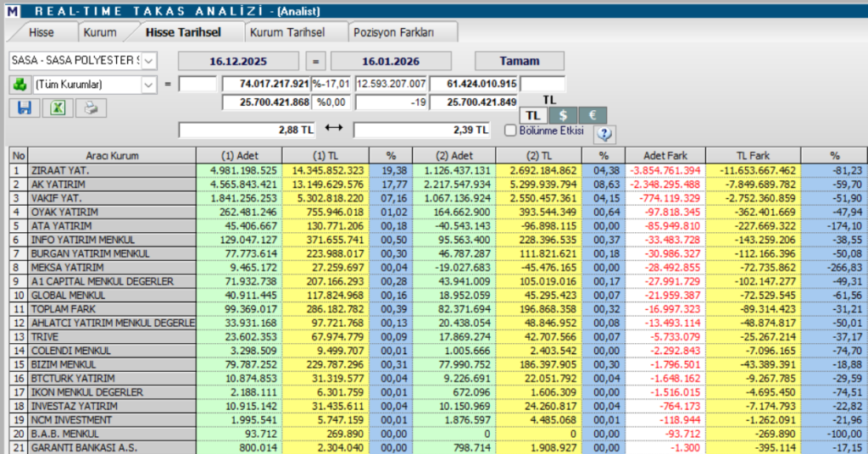Screen dimensions: 868x454
Task: Click the Tamam button
Action: click(x=520, y=61)
